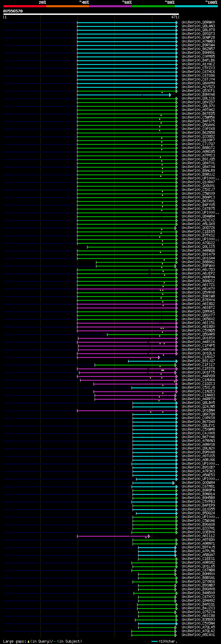Select the hit label UniRef100_B5DQ24
The image size is (221, 644).
click(198, 513)
